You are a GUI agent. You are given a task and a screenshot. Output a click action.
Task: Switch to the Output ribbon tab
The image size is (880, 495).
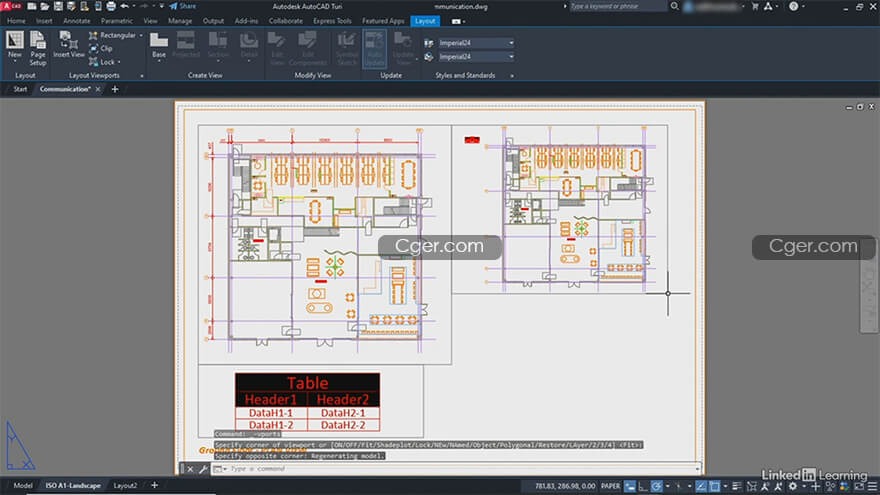point(213,21)
